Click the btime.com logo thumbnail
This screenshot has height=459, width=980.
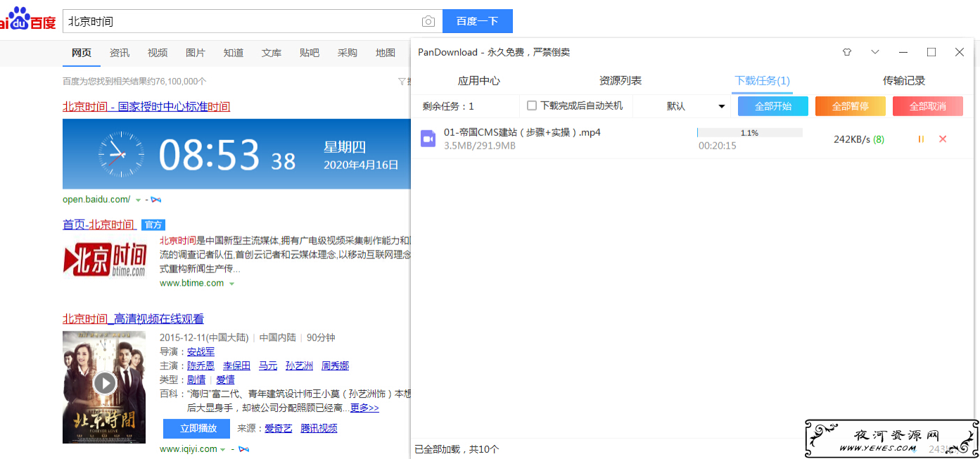pyautogui.click(x=105, y=260)
